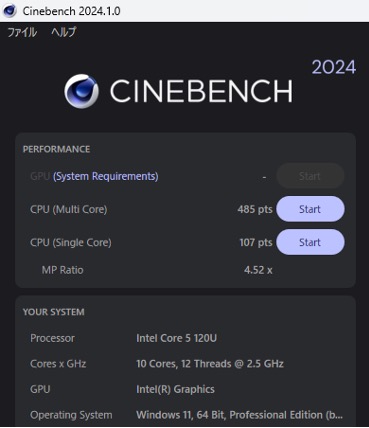369x428 pixels.
Task: Open the ファイル menu
Action: click(x=22, y=32)
